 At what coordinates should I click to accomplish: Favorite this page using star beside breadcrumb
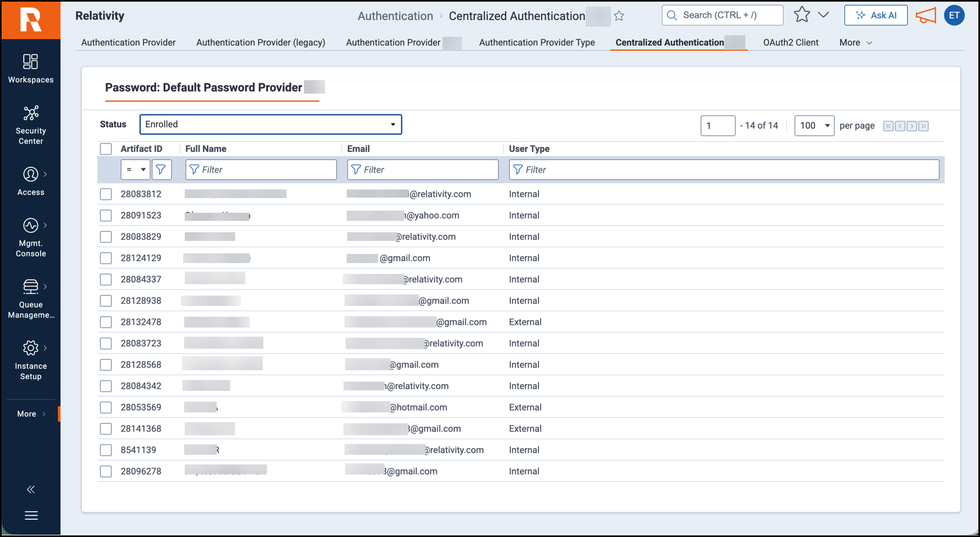point(619,16)
